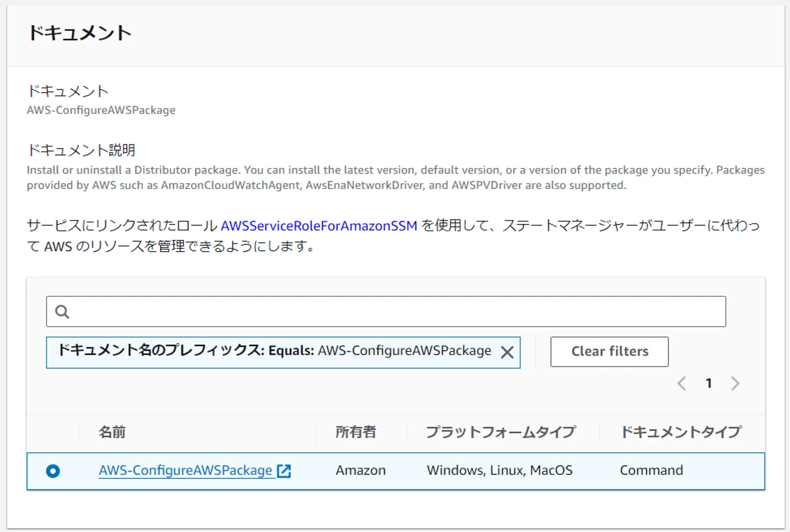Screen dimensions: 790x532
Task: Click the ドキュメントタイプ column header
Action: click(x=681, y=432)
